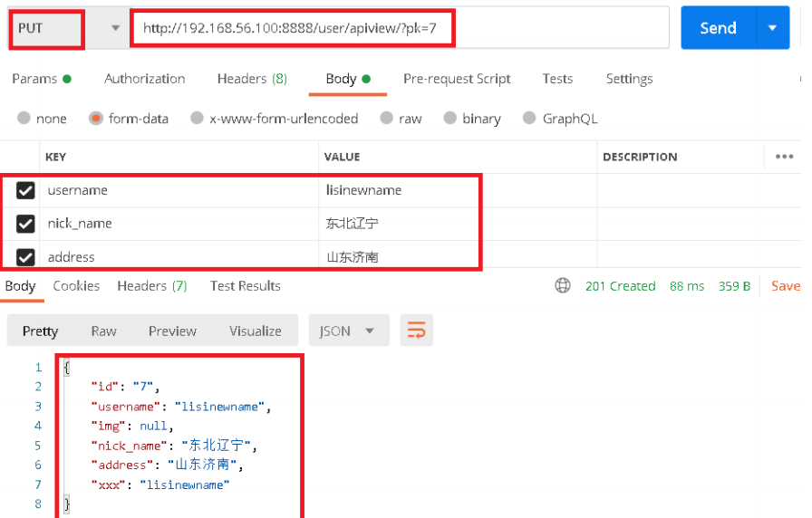The width and height of the screenshot is (812, 518).
Task: Open the response Cookies tab
Action: click(76, 285)
